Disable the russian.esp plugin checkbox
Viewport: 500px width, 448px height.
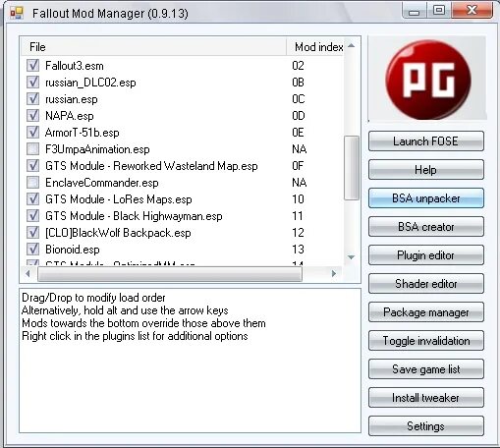point(32,99)
